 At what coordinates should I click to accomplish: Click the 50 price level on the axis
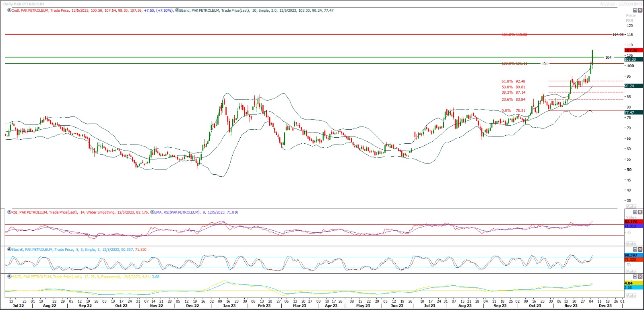629,170
